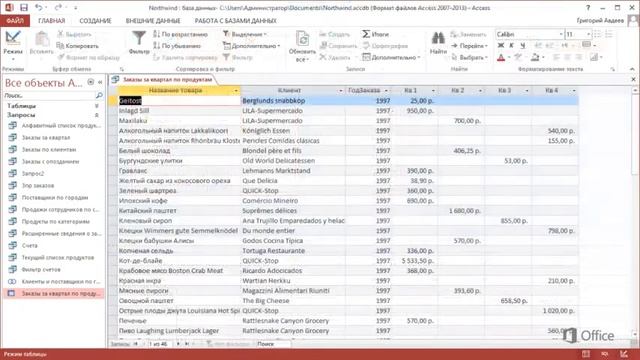
Task: Open the ФАЙЛ tab
Action: tap(15, 20)
